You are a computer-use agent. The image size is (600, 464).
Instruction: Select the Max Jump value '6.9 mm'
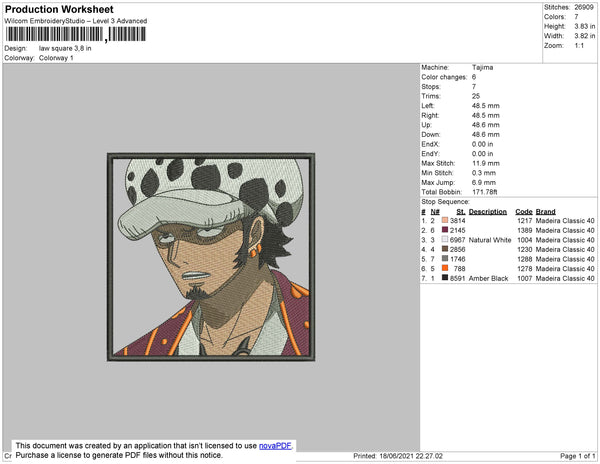484,182
